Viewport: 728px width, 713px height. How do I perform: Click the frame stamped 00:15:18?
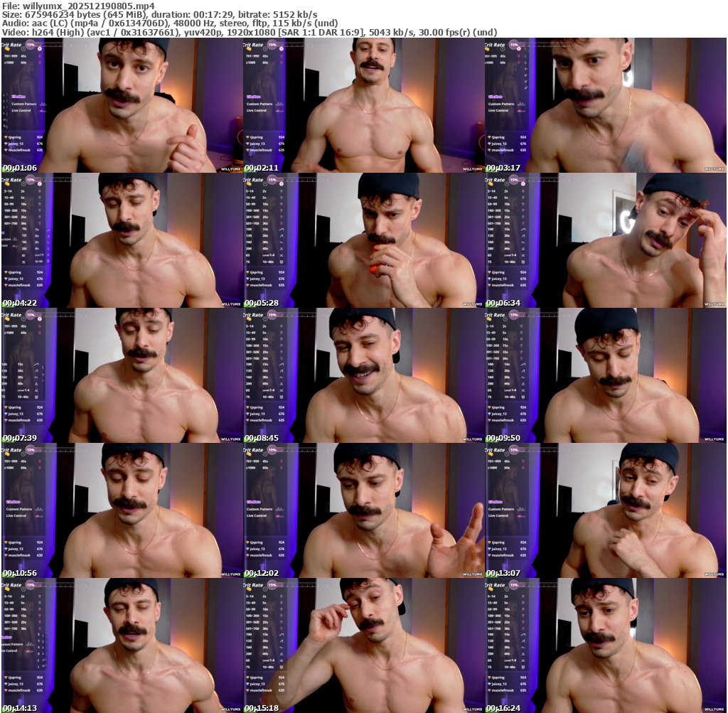click(x=363, y=645)
